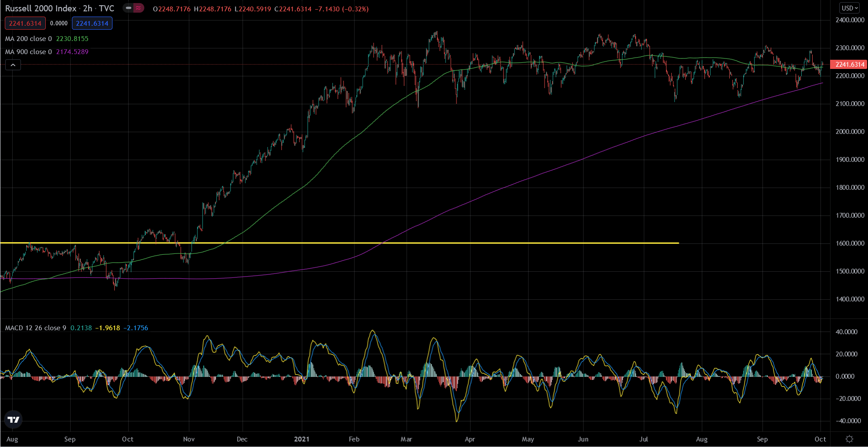868x448 pixels.
Task: Click the Nov label on time axis
Action: [189, 439]
